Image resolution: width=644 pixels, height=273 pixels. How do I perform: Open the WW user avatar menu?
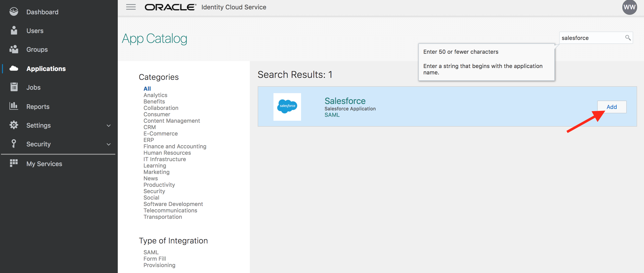tap(629, 7)
